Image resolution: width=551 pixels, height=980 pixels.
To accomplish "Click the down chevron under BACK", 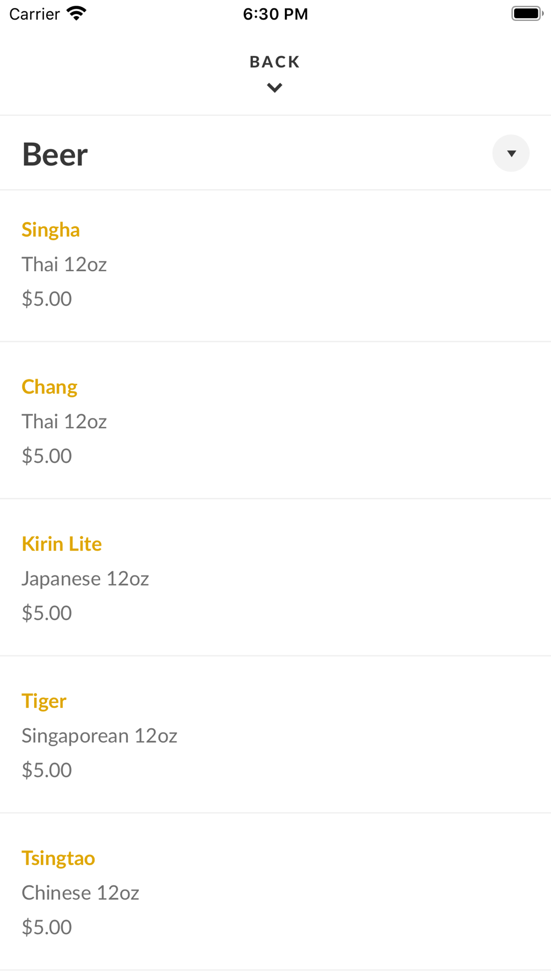I will (x=274, y=88).
